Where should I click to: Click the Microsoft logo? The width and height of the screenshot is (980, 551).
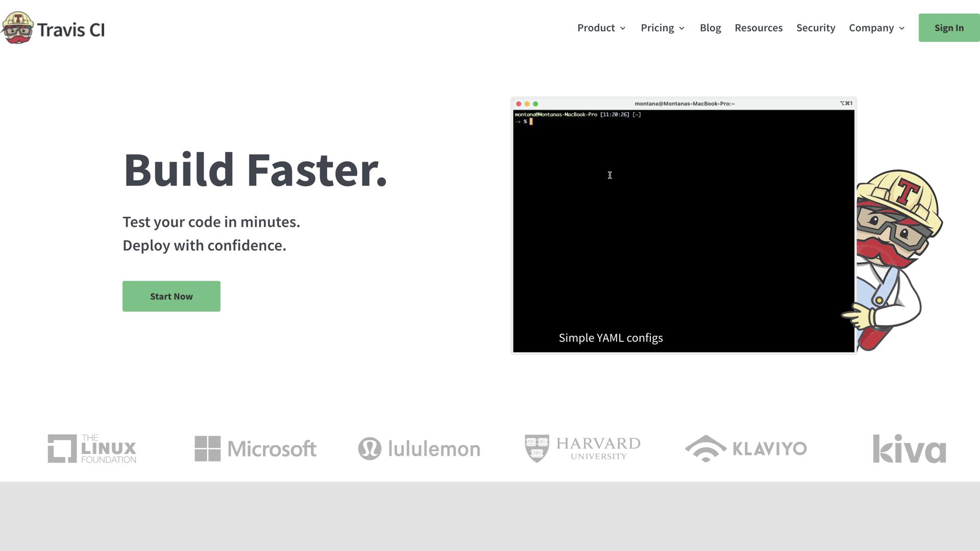coord(255,448)
